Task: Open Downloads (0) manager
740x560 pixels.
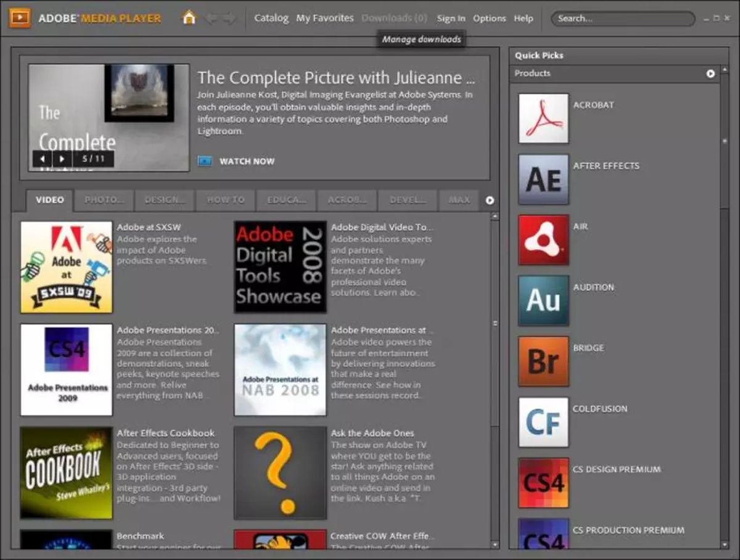Action: (394, 18)
